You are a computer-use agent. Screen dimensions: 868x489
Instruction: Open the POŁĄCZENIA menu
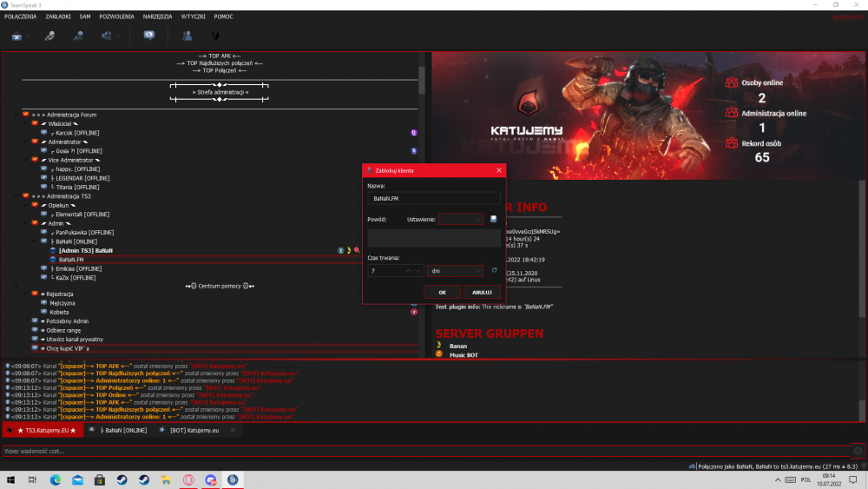[x=21, y=17]
